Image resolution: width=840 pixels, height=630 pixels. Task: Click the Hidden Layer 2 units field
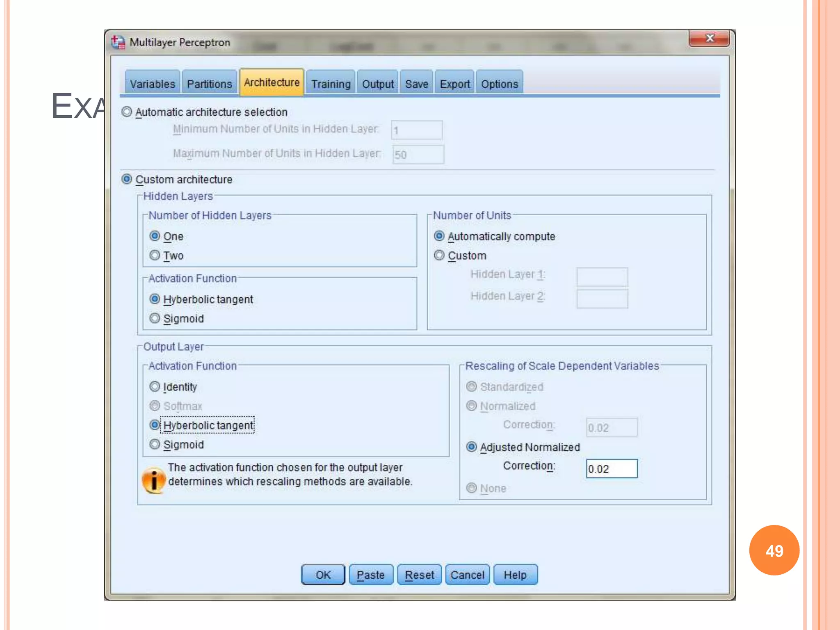(602, 299)
